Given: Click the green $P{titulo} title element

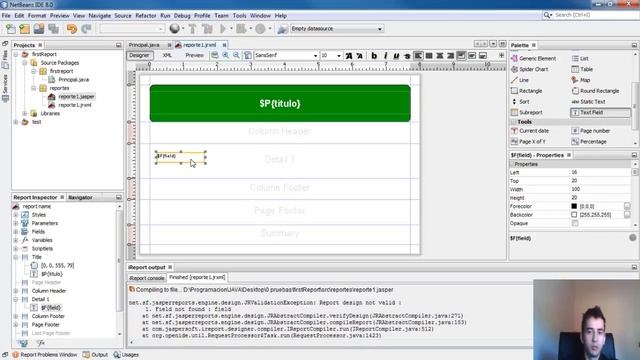Looking at the screenshot, I should point(280,103).
